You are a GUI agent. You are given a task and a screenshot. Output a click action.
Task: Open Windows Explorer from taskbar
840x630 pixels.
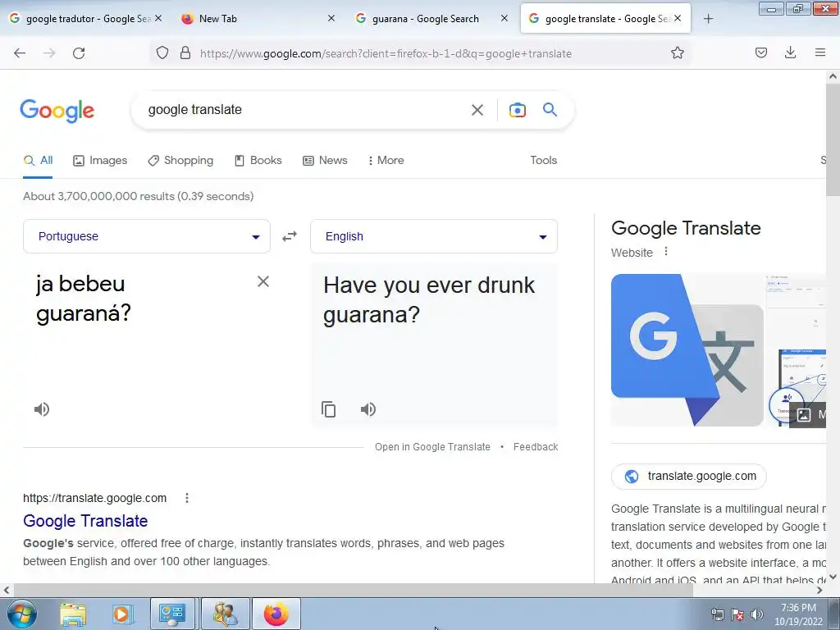73,614
